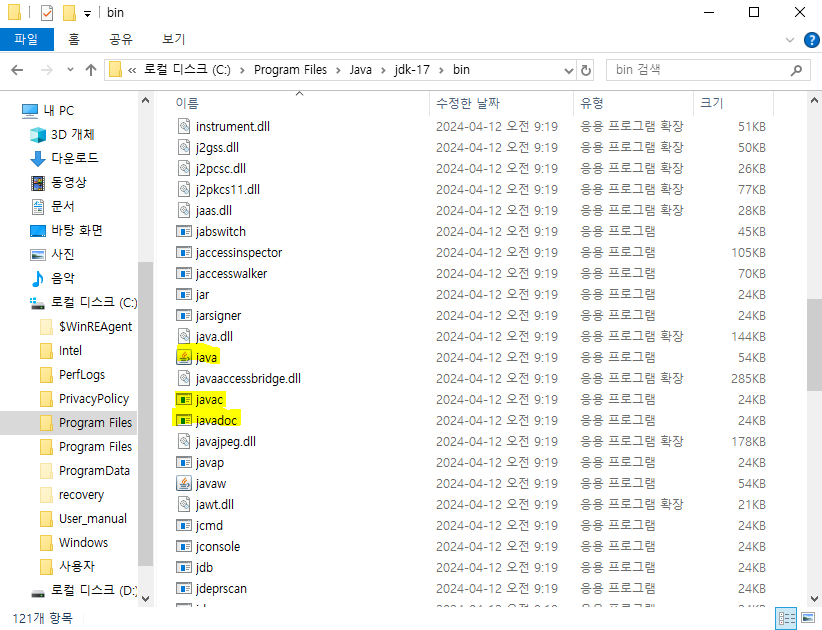Select the User_manual folder in tree
This screenshot has width=822, height=630.
click(x=93, y=519)
